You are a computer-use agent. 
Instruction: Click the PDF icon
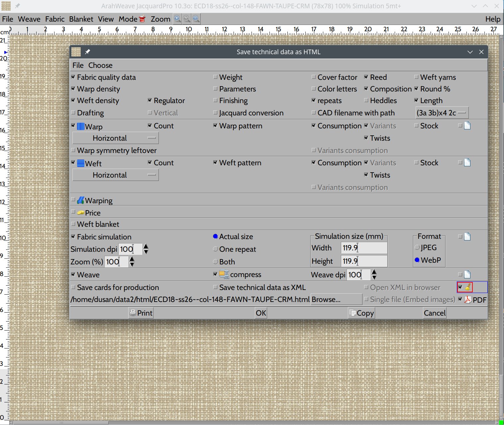coord(468,300)
